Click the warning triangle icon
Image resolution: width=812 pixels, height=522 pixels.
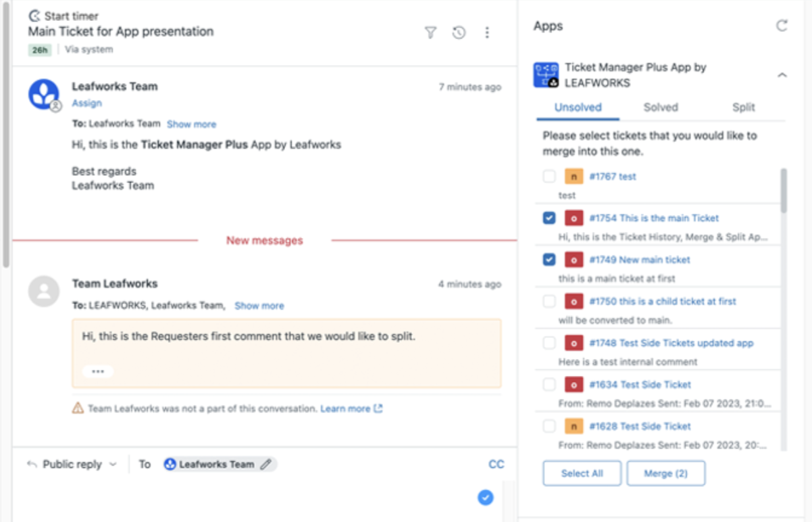point(78,408)
